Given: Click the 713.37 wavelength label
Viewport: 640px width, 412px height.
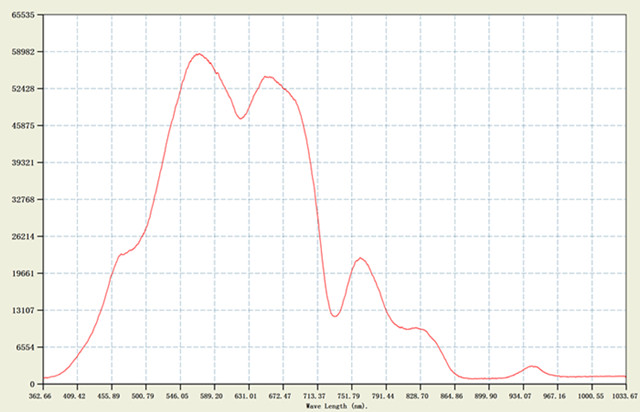Looking at the screenshot, I should [314, 396].
